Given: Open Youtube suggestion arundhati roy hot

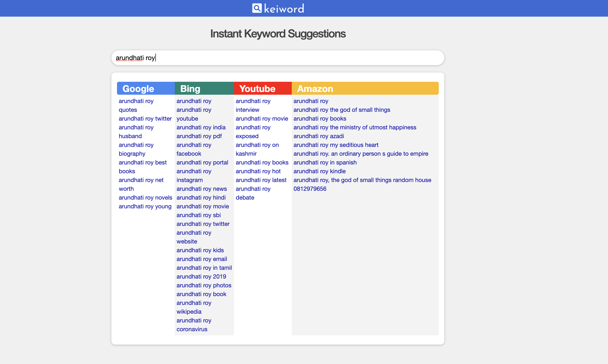Looking at the screenshot, I should 258,171.
